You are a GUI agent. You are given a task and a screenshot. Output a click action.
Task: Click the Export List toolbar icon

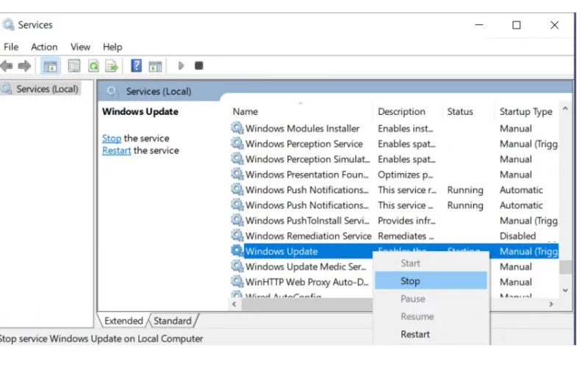click(112, 66)
